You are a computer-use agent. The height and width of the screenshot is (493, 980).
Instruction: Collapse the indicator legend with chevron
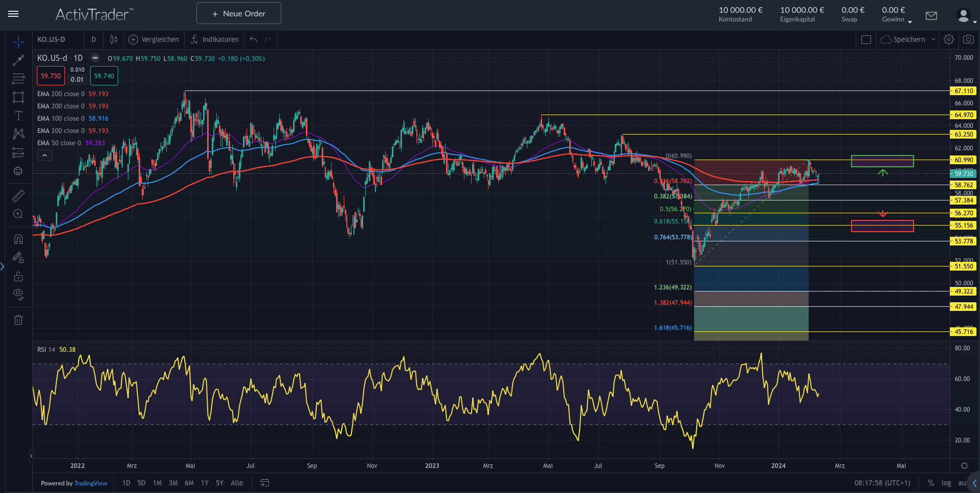(x=44, y=155)
